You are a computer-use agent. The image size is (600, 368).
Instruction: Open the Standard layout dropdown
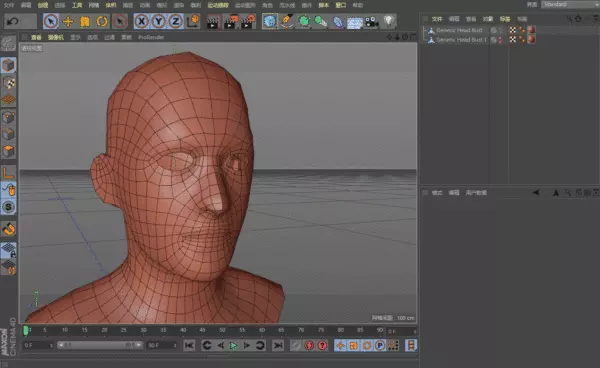[x=570, y=5]
